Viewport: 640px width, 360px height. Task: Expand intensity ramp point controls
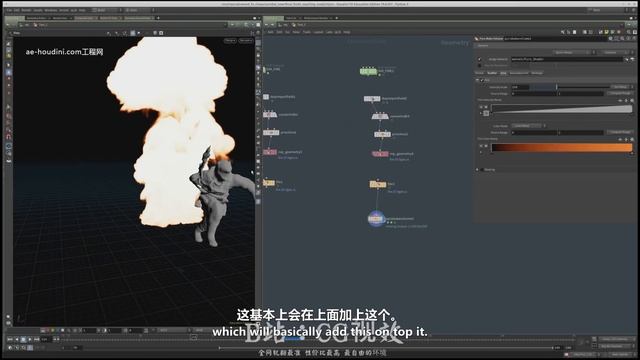[481, 113]
